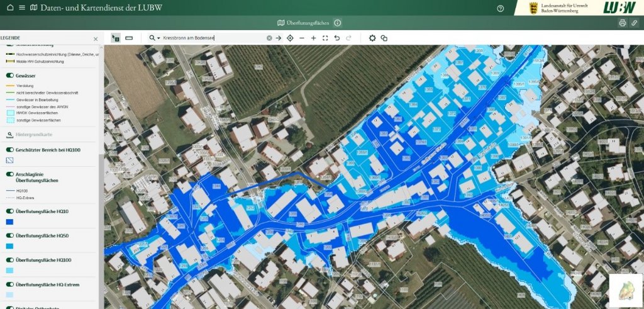Image resolution: width=644 pixels, height=309 pixels.
Task: Zoom in with the plus icon
Action: (x=313, y=38)
